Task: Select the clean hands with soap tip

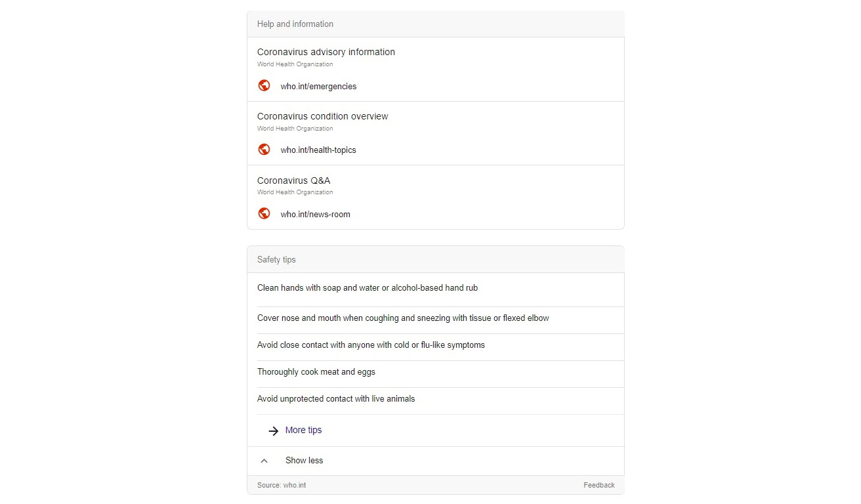Action: tap(367, 288)
